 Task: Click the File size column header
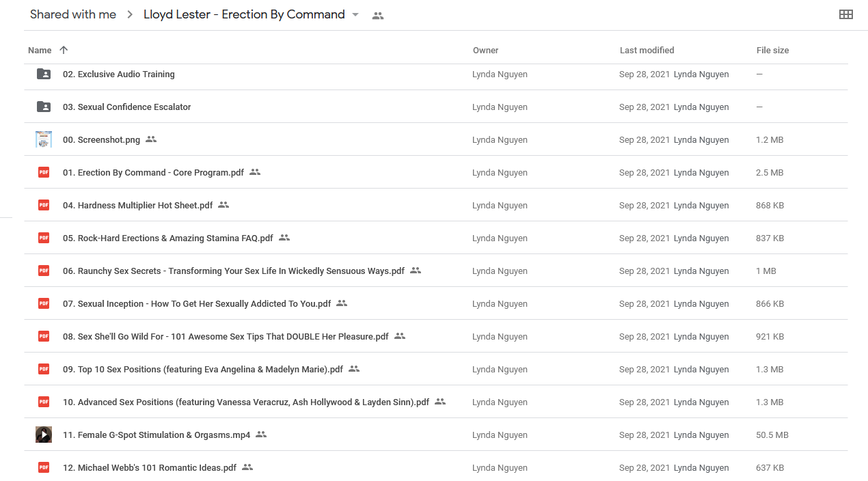point(773,50)
